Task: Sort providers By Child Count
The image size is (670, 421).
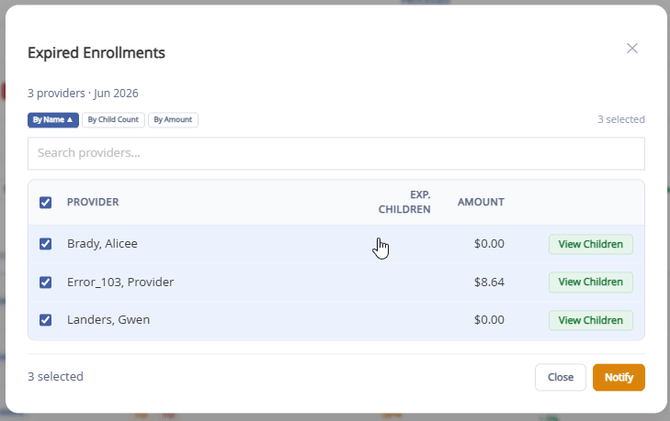Action: tap(113, 120)
